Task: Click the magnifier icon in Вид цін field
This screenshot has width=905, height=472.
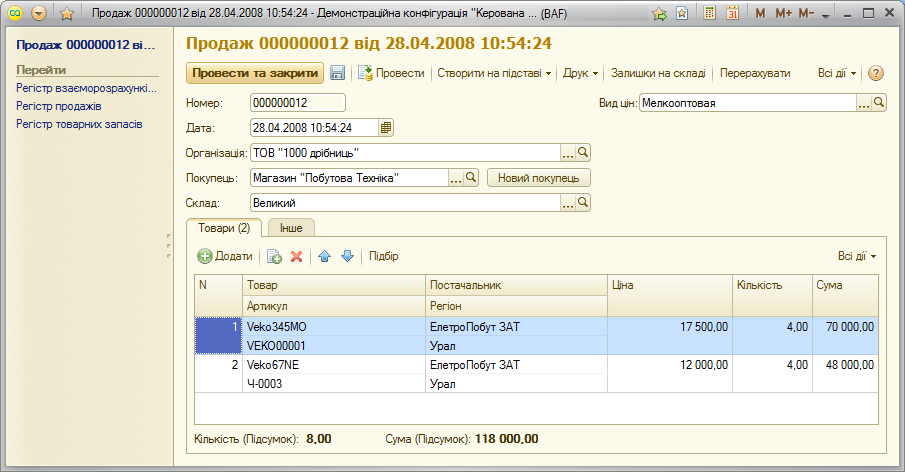Action: 879,103
